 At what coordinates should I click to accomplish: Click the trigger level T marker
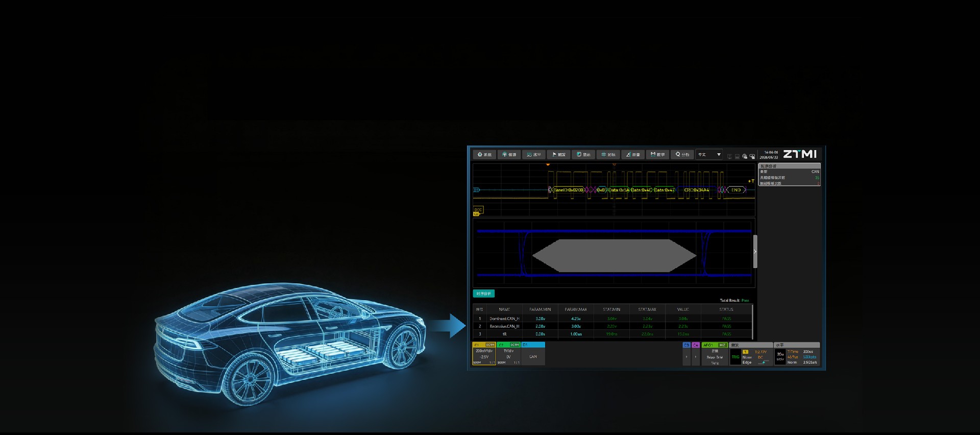click(x=751, y=181)
